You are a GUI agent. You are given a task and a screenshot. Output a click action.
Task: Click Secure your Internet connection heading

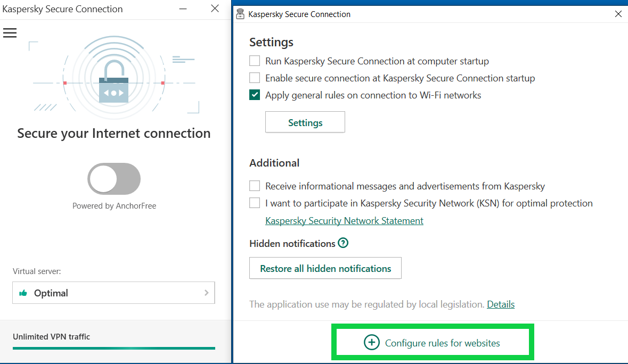(x=114, y=133)
